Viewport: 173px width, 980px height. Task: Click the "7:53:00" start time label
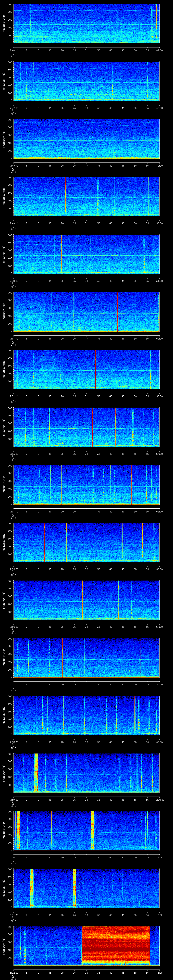point(14,454)
